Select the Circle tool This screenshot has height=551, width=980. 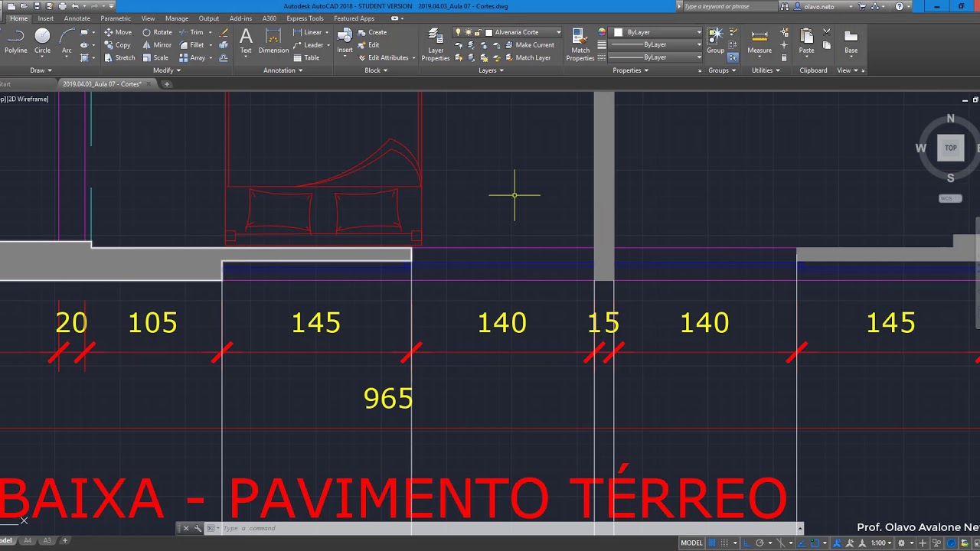(42, 41)
